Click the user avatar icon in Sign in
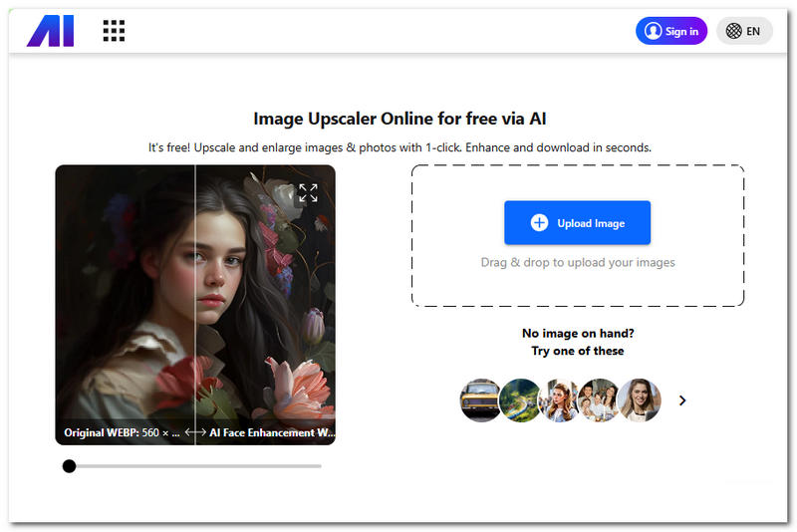 tap(654, 31)
